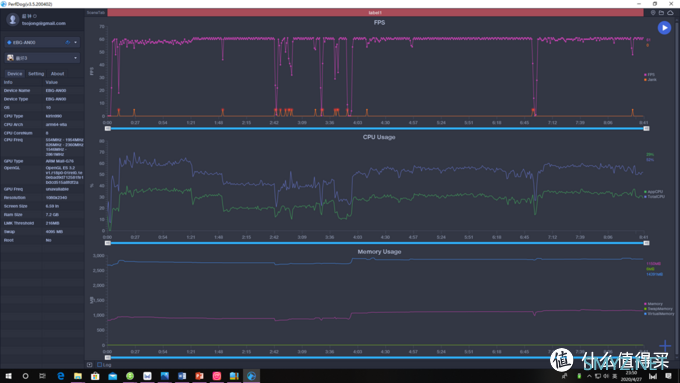Toggle the SwapMemory legend entry
The image size is (680, 383).
coord(658,309)
